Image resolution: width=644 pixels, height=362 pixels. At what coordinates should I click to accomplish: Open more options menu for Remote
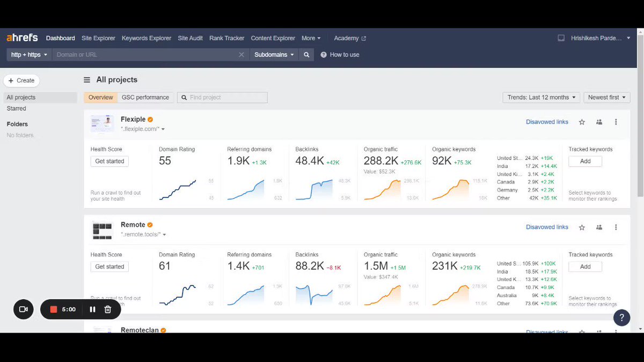point(616,227)
